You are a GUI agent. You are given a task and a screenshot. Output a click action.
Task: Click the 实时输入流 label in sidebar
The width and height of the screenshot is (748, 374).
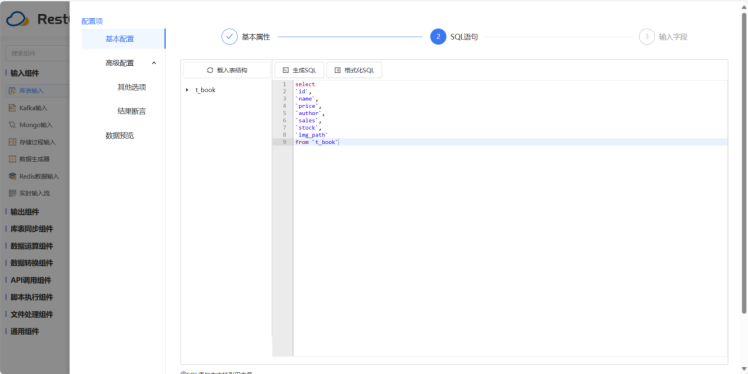[35, 193]
